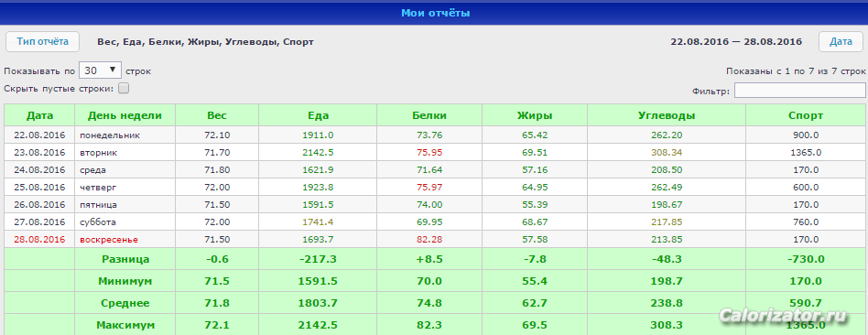Click the carbs value 262.20
868x335 pixels.
pyautogui.click(x=667, y=135)
